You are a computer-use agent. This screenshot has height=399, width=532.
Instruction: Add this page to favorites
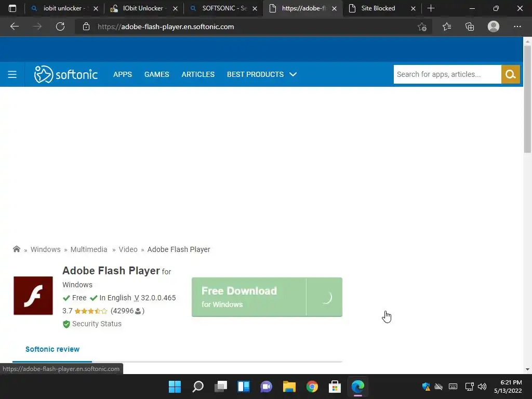tap(422, 26)
